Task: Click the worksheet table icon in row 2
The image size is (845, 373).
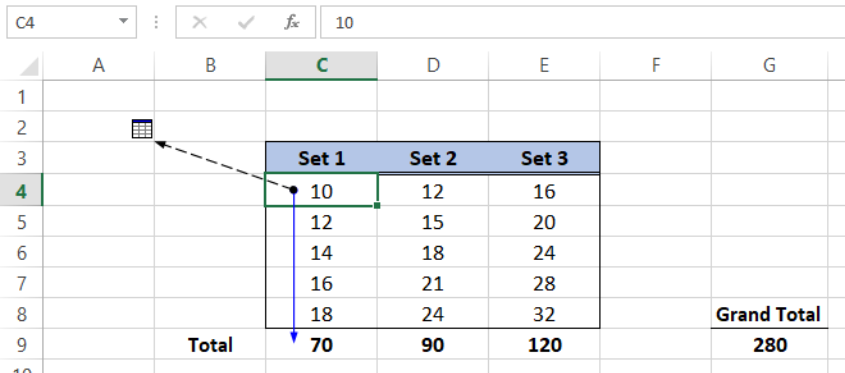Action: click(x=142, y=129)
